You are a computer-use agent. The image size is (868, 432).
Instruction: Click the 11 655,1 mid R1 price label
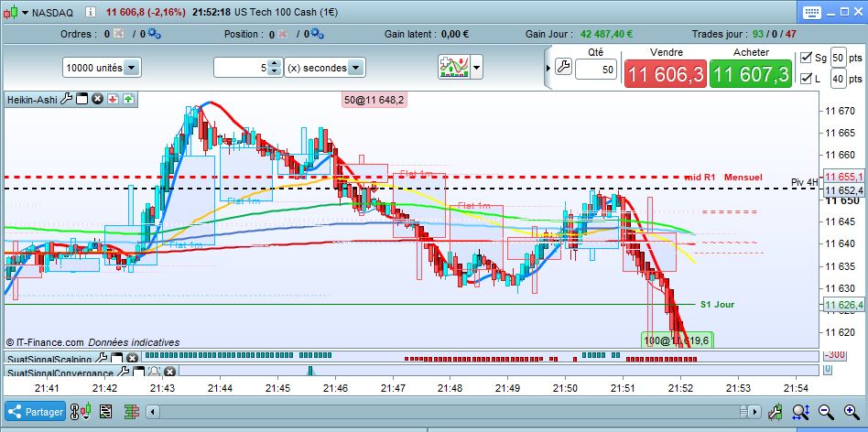[x=843, y=177]
